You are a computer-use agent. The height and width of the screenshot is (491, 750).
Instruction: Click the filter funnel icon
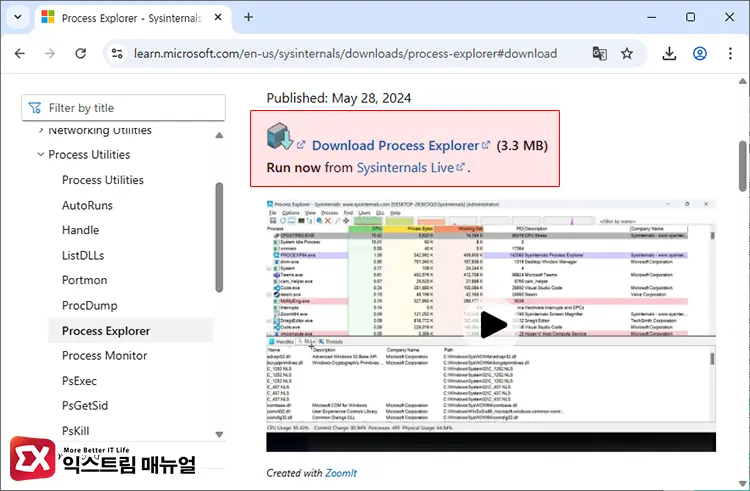point(35,108)
